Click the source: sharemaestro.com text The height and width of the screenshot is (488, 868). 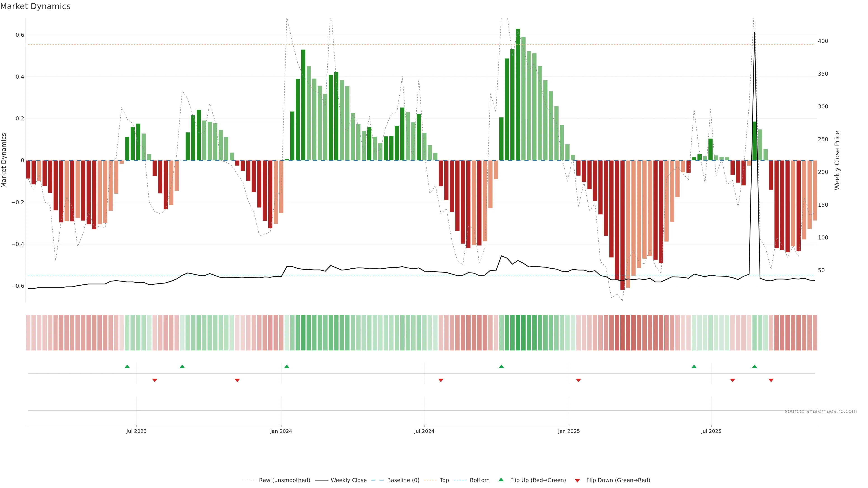tap(821, 411)
